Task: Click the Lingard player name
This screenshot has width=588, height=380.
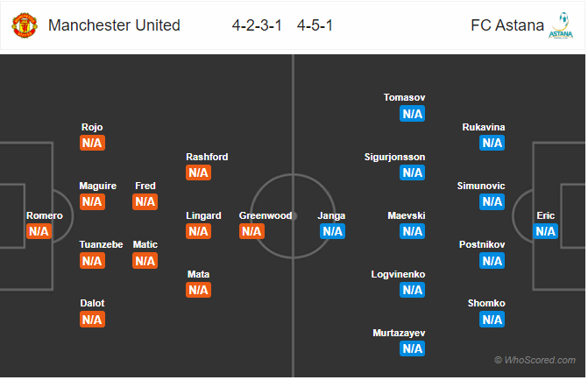Action: [203, 215]
